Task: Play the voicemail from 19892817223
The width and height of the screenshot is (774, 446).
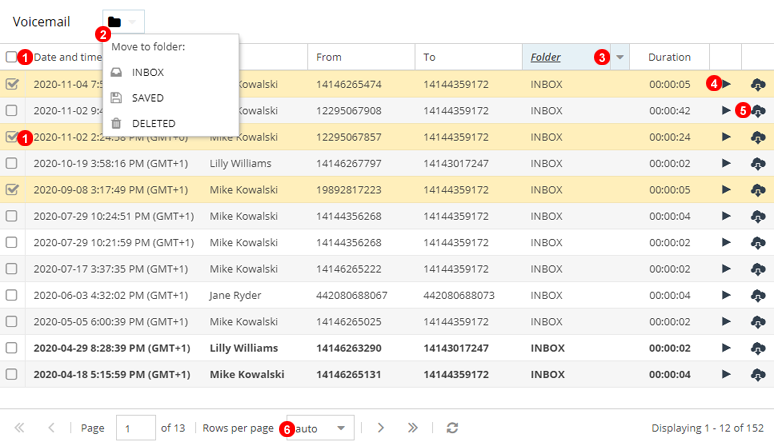Action: [726, 189]
